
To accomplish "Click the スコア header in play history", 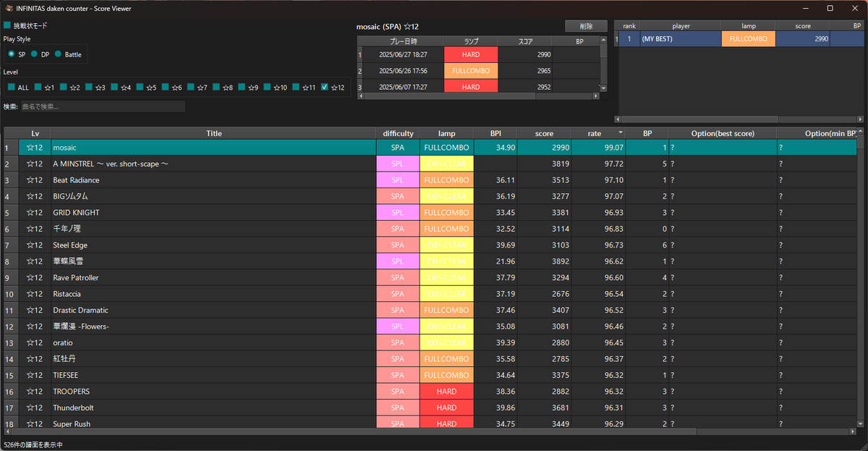I will click(x=525, y=41).
